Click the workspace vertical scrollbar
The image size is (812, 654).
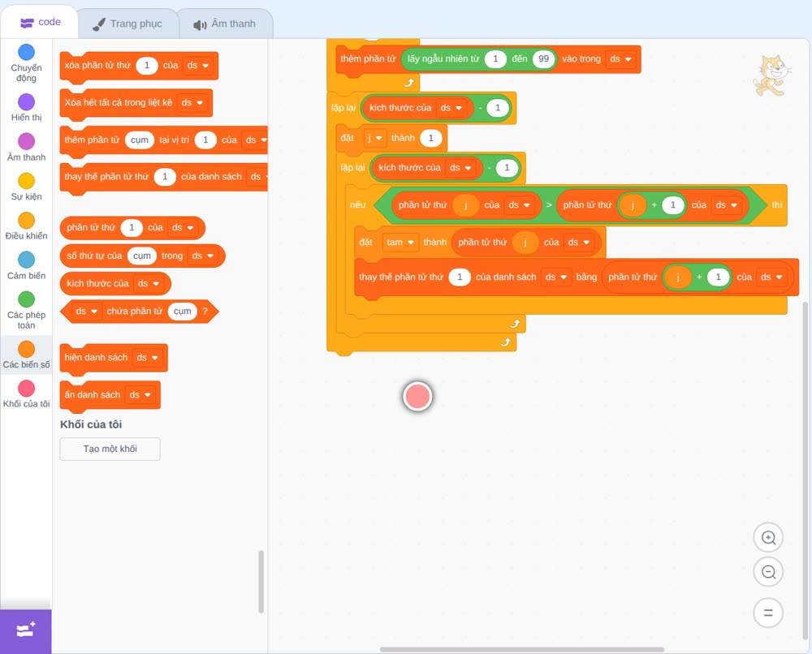pos(806,471)
